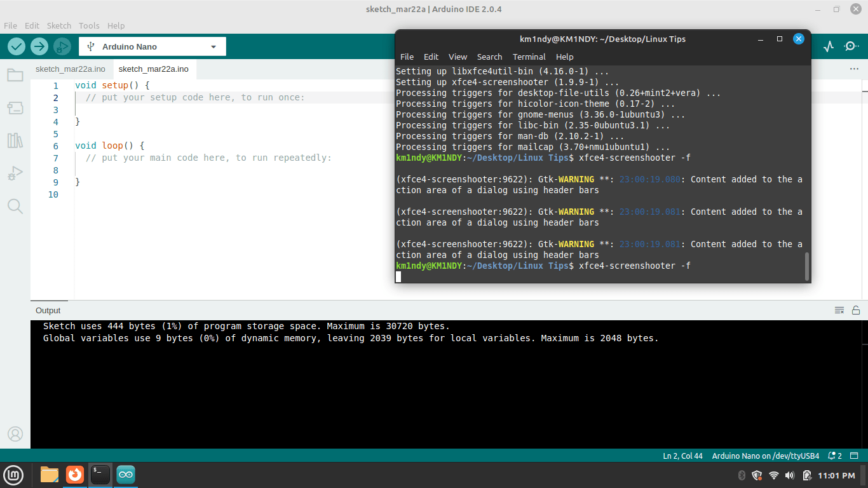868x488 pixels.
Task: Click the void setup() code line
Action: pos(112,85)
